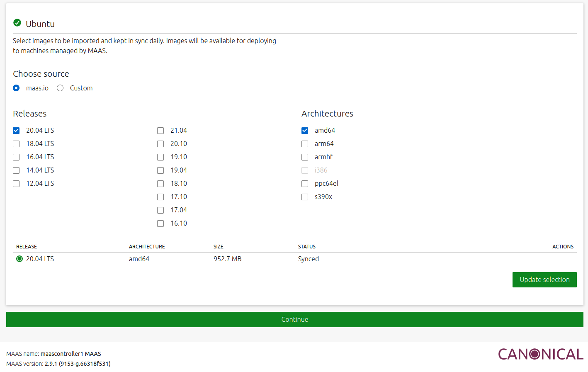The height and width of the screenshot is (372, 588).
Task: Enable the 20.10 release checkbox
Action: (x=160, y=144)
